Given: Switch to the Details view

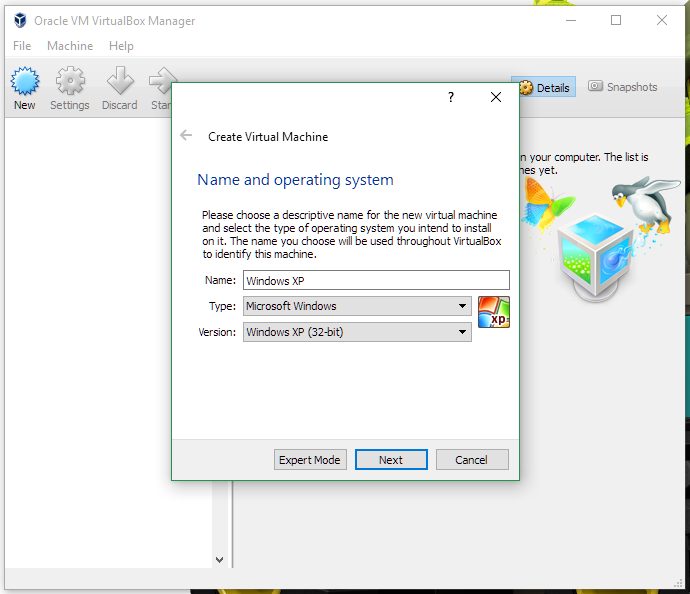Looking at the screenshot, I should tap(543, 87).
